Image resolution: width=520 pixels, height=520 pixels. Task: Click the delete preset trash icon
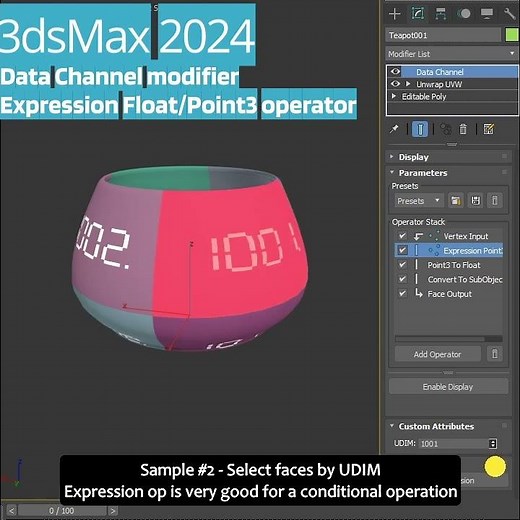pyautogui.click(x=495, y=201)
